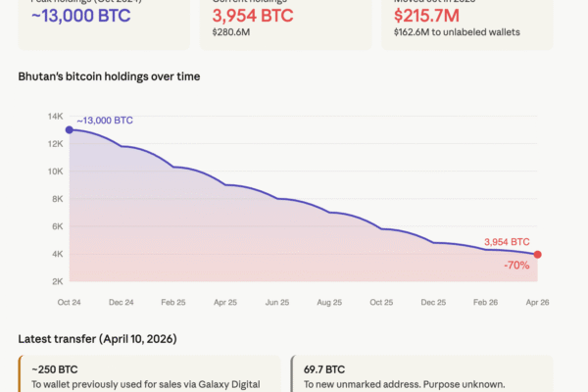The image size is (588, 392).
Task: Click the purple starting data point on the chart
Action: coord(69,129)
